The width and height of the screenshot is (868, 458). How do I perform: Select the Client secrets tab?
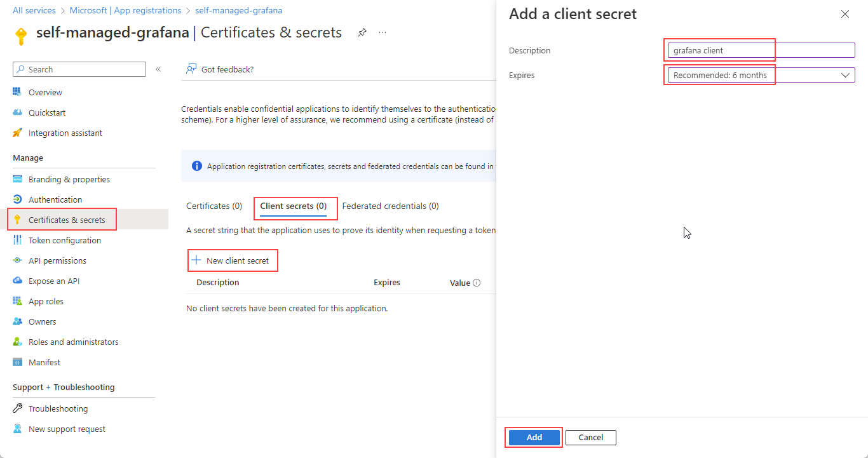coord(293,206)
